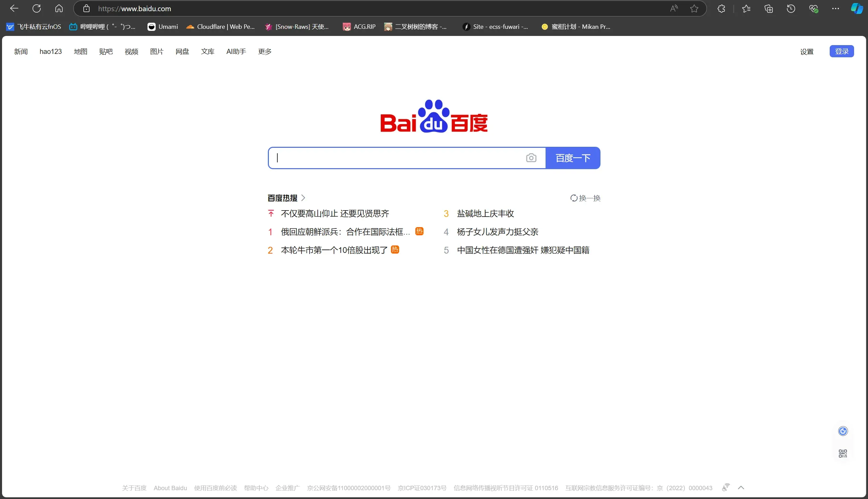The height and width of the screenshot is (499, 868).
Task: Click the 百度一下 search button
Action: pyautogui.click(x=573, y=158)
